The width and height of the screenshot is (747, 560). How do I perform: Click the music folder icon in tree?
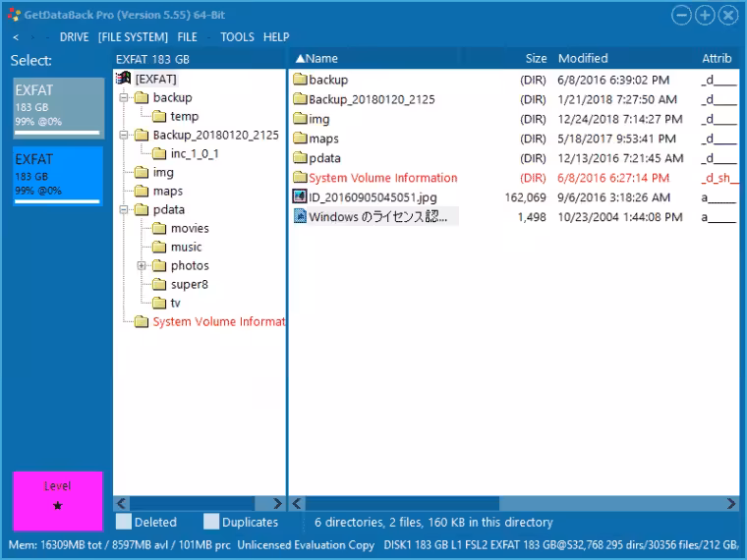159,248
